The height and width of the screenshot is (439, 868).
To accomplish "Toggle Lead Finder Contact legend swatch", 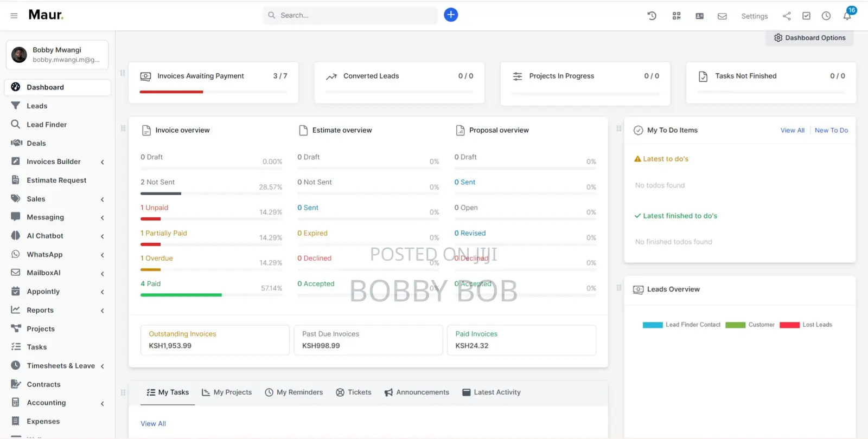I will point(653,325).
